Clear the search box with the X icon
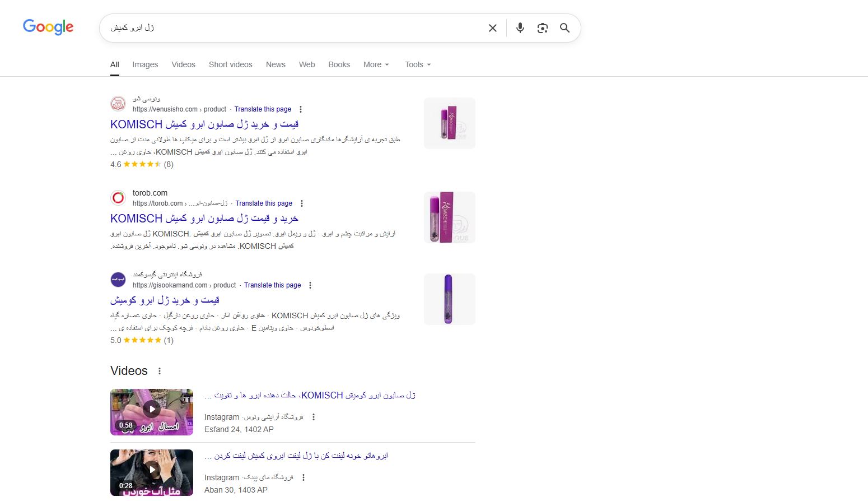Screen dimensions: 868x501 pos(493,28)
